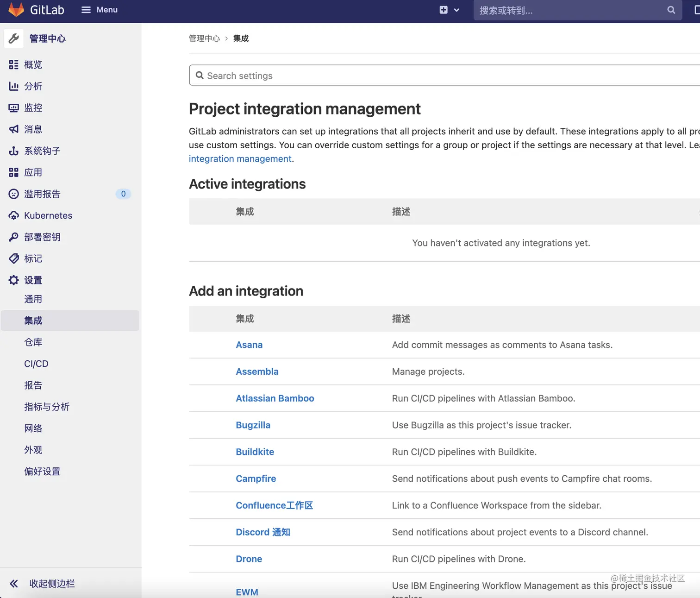Click 'Run CI/CD pipelines with Buildkite.' text
Screen dimensions: 700x598
click(464, 452)
